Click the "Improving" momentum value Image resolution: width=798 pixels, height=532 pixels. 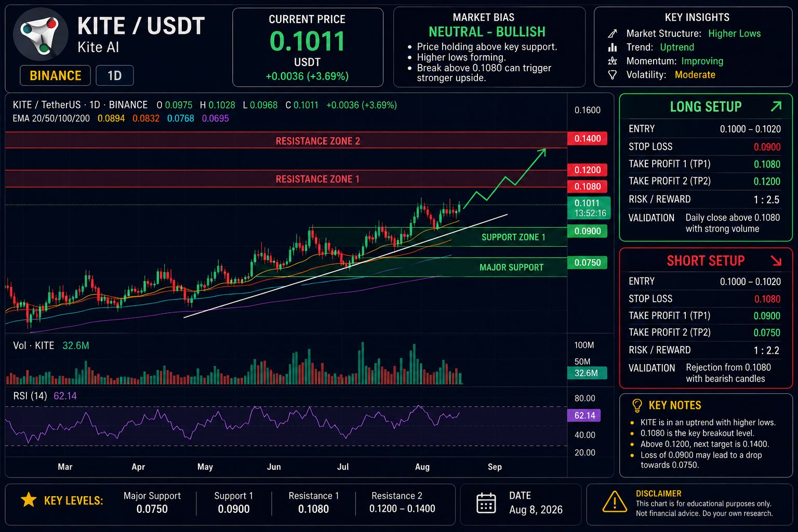point(702,61)
